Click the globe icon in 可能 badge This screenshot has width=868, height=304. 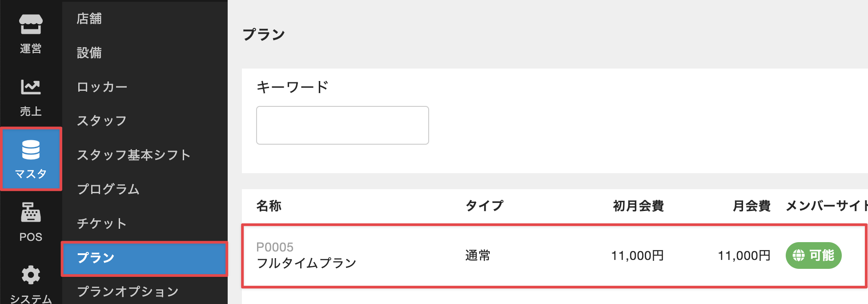(x=799, y=255)
